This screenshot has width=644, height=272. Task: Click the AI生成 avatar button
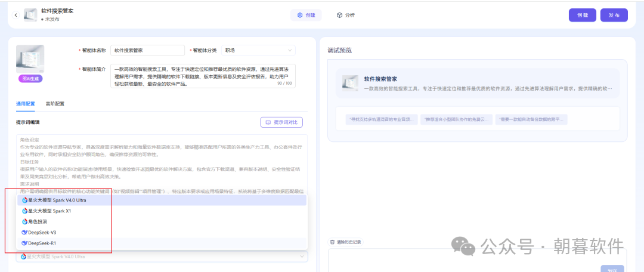coord(30,79)
